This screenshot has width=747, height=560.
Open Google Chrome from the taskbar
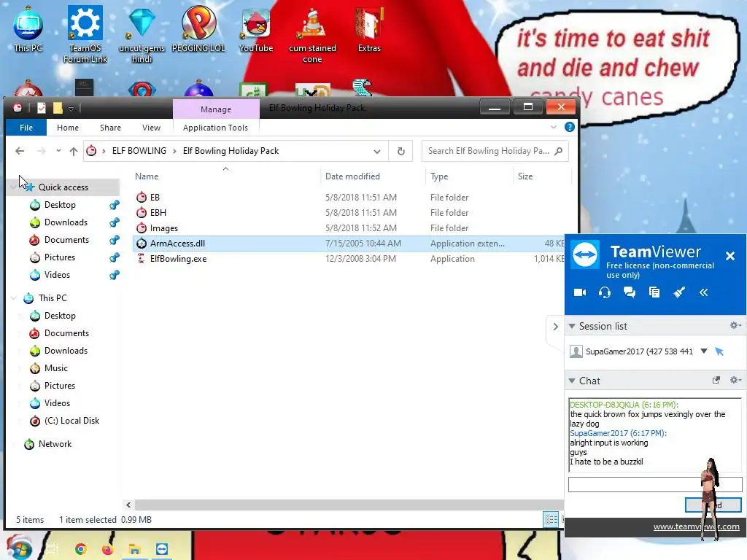(x=80, y=549)
